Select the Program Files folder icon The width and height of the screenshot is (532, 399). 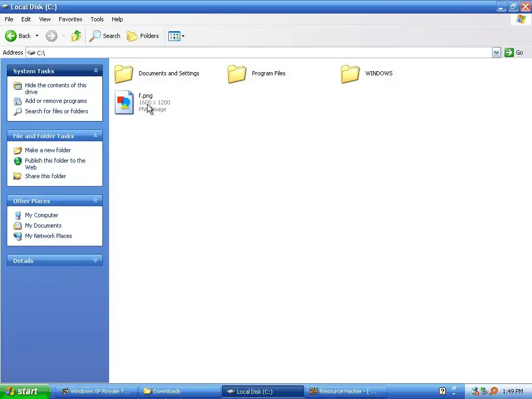click(237, 74)
